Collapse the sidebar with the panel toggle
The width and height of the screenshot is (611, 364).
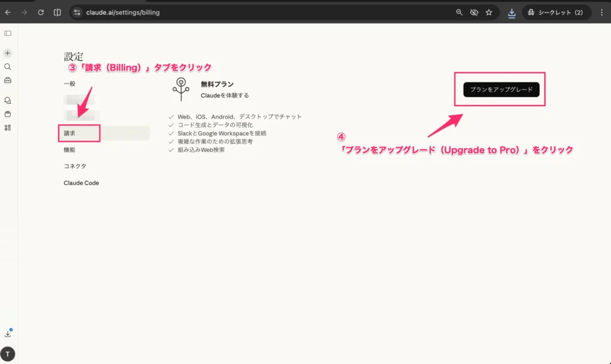point(7,33)
